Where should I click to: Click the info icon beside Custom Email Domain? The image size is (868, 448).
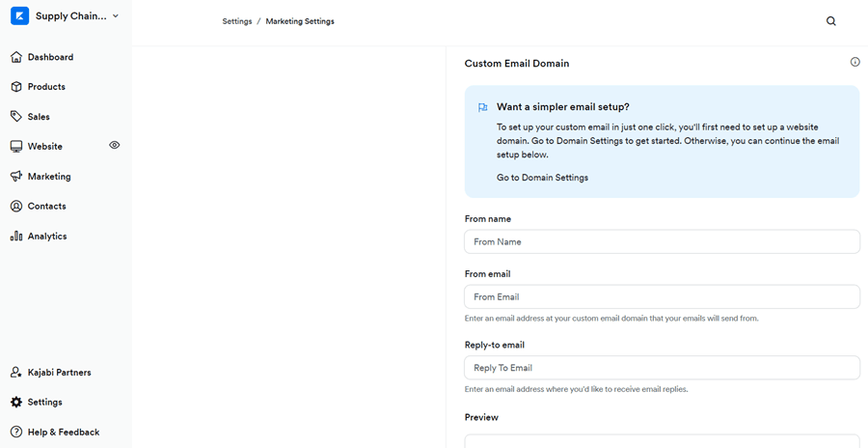854,62
